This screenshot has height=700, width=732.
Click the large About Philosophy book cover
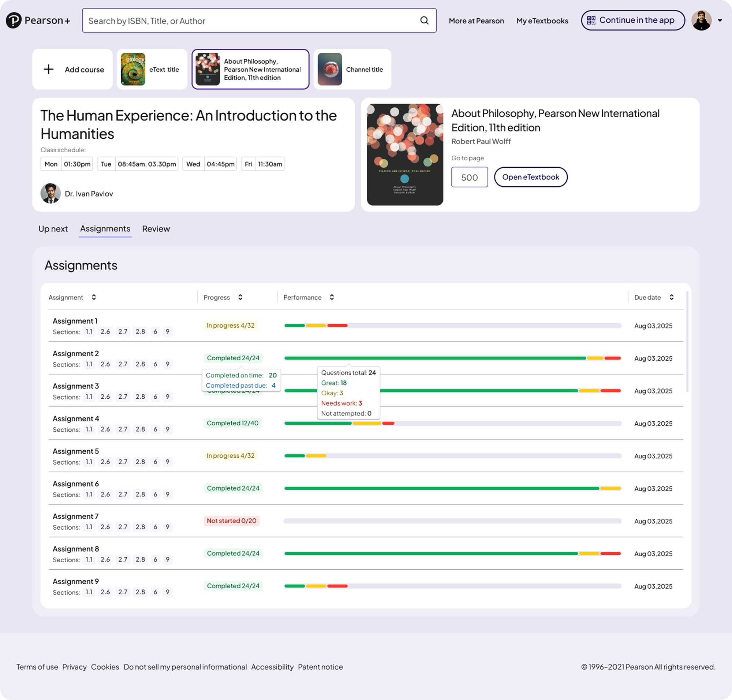pyautogui.click(x=405, y=154)
